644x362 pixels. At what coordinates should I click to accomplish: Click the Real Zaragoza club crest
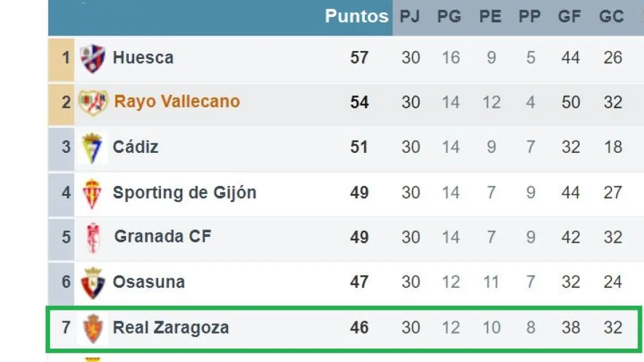(93, 328)
